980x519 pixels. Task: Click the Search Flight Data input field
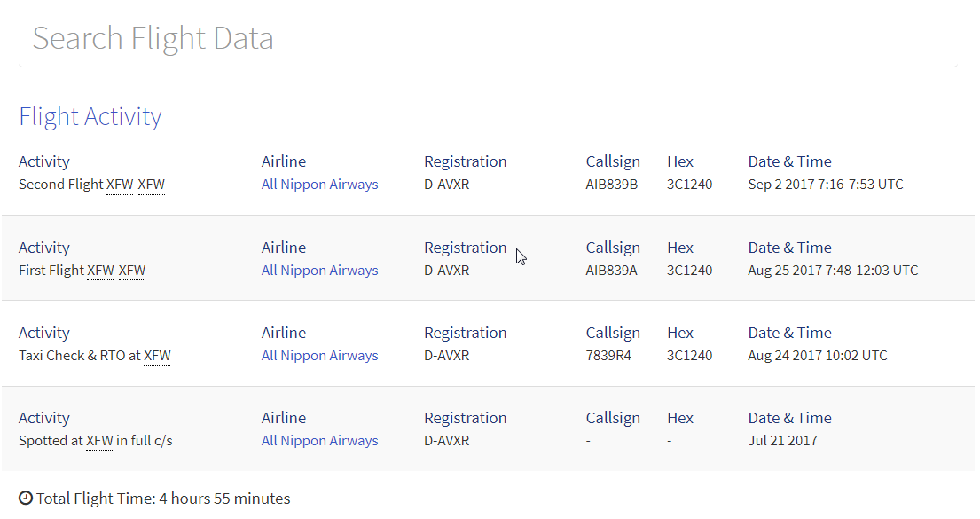[x=488, y=39]
